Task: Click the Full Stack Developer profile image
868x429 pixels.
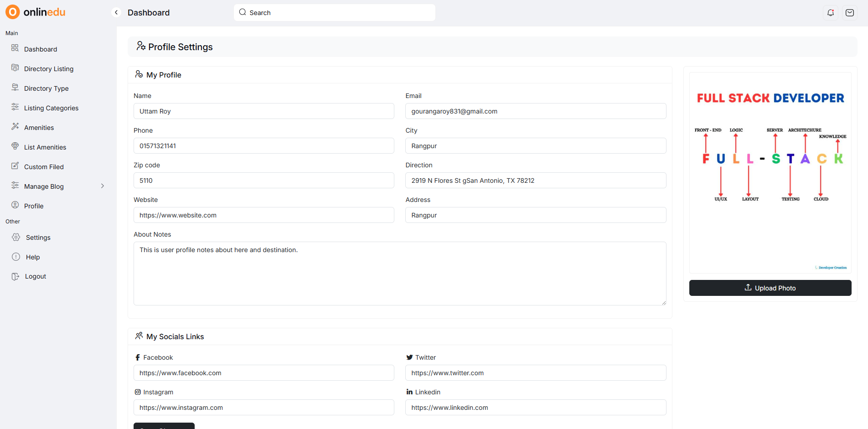Action: click(x=770, y=173)
